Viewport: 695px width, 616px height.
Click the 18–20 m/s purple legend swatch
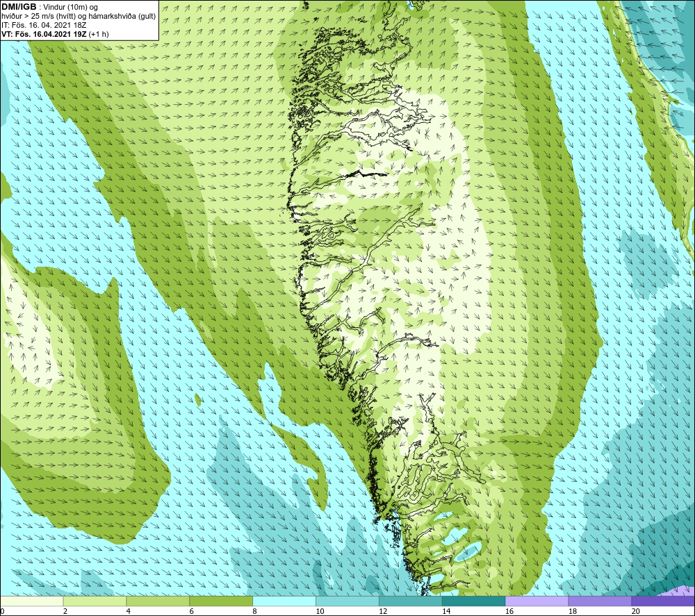(x=600, y=601)
